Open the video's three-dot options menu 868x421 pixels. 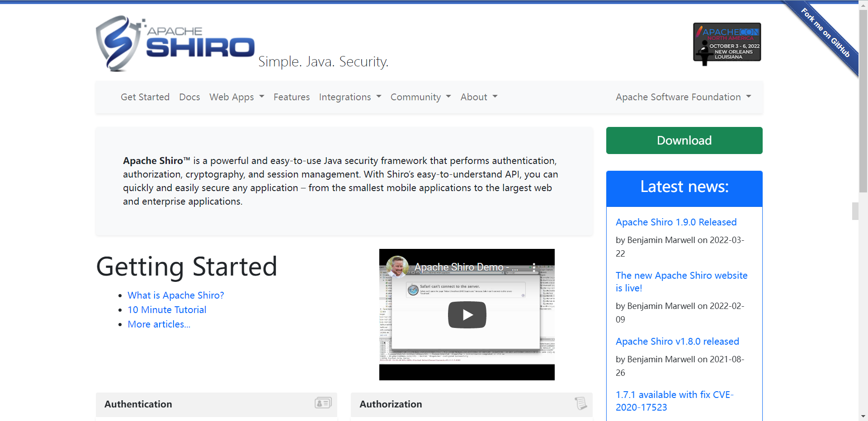pos(534,267)
